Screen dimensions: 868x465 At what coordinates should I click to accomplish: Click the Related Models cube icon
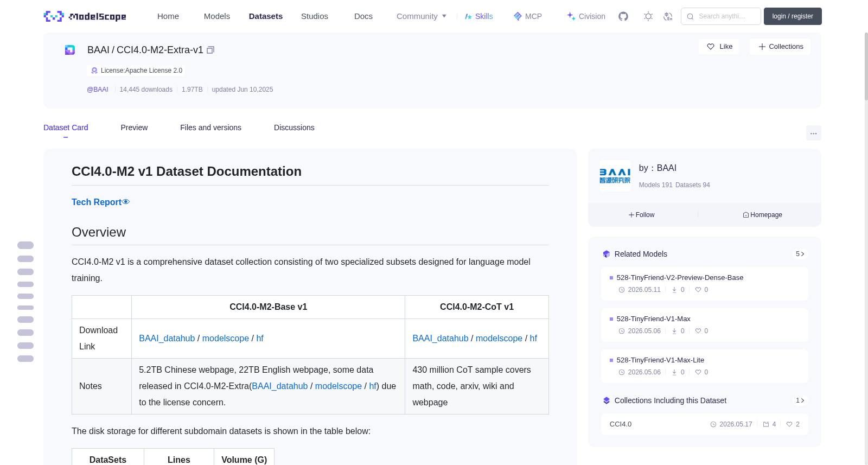pyautogui.click(x=607, y=254)
